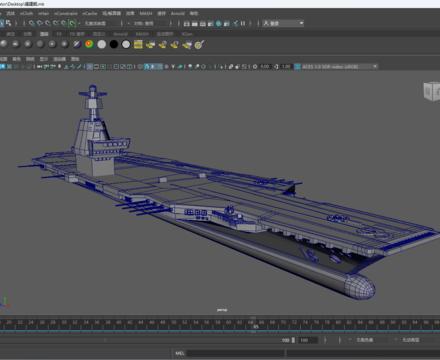Click the gamma control icon
The height and width of the screenshot is (360, 440).
(x=276, y=67)
